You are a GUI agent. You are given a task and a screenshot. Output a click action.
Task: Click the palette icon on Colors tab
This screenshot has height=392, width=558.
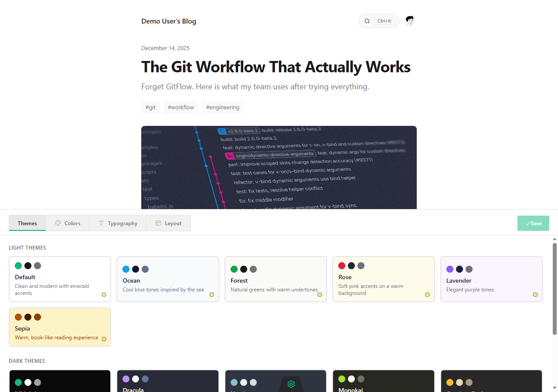coord(58,223)
